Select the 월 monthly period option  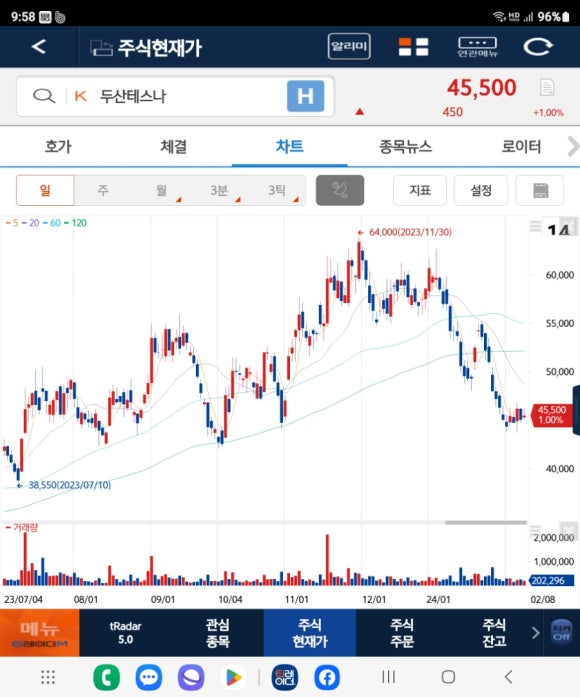[x=161, y=190]
